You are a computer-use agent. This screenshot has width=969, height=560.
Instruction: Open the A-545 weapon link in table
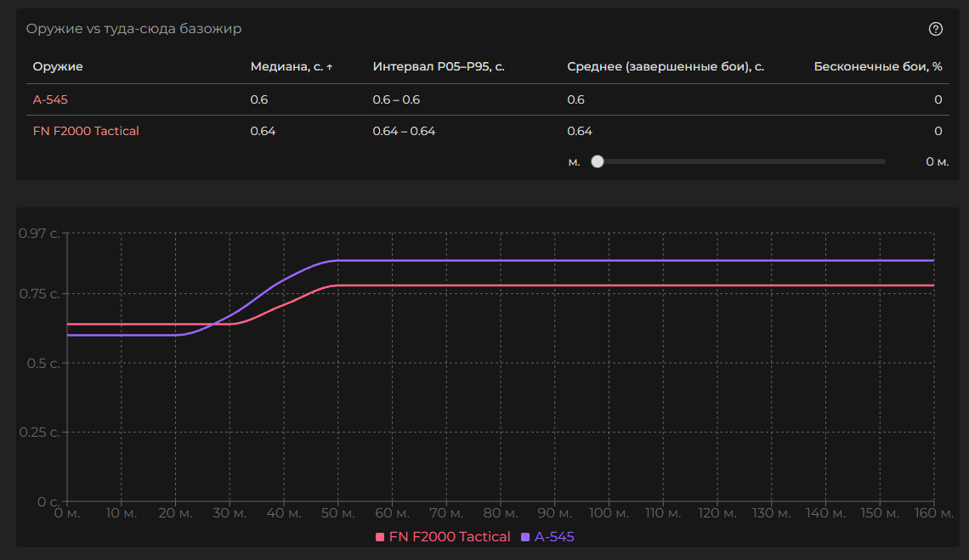click(x=50, y=99)
